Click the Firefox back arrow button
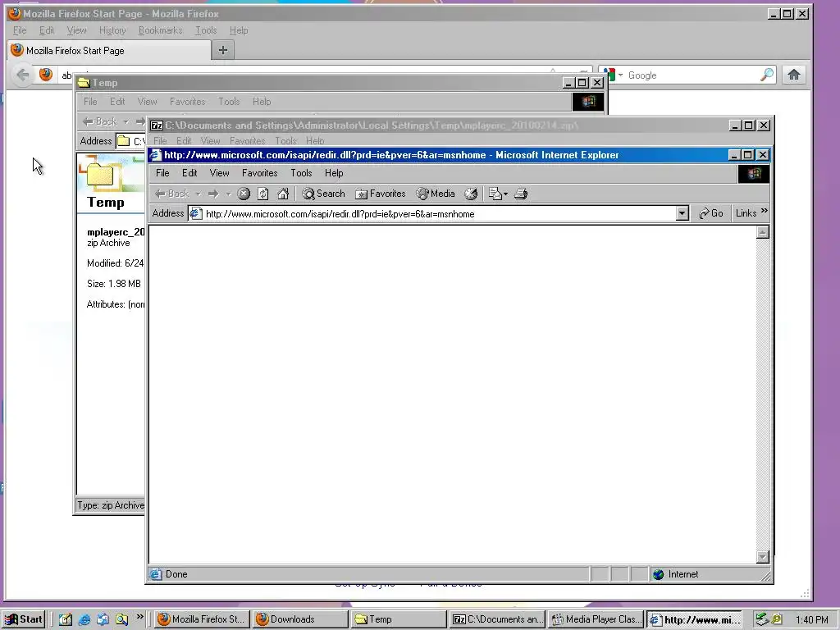The width and height of the screenshot is (840, 630). coord(22,75)
